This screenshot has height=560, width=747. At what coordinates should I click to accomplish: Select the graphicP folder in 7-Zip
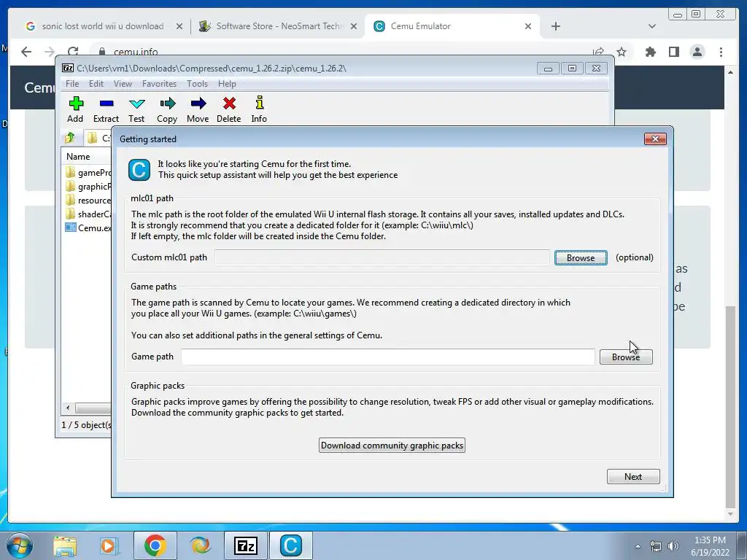coord(88,186)
